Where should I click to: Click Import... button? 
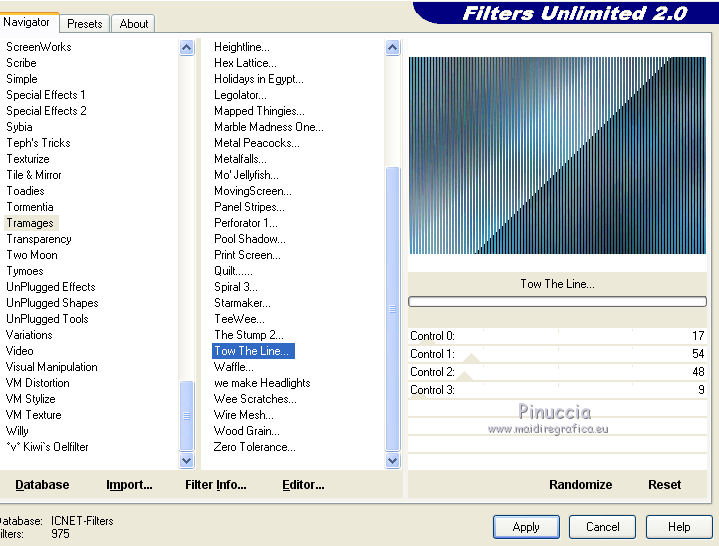coord(129,485)
